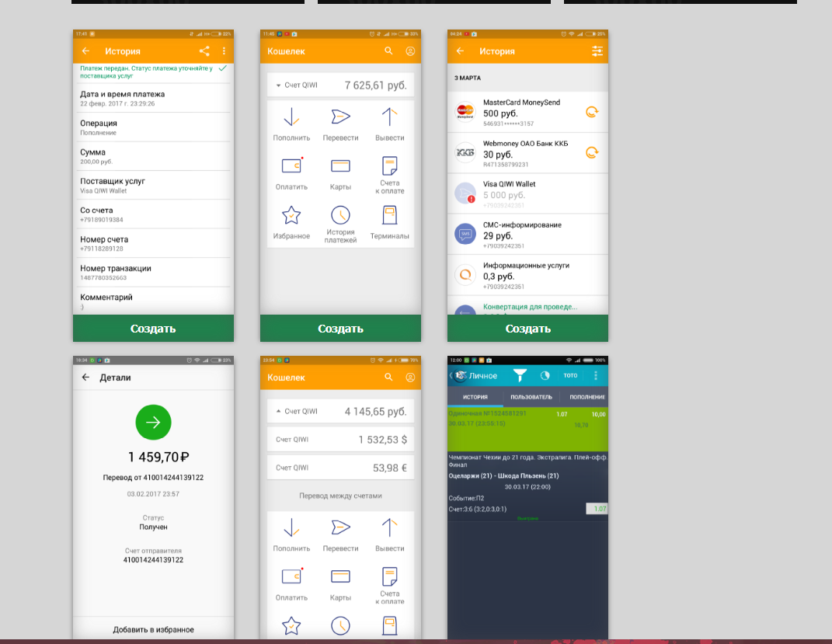Open Visa QIWI Wallet 5 000 руб. row
832x644 pixels.
[528, 193]
